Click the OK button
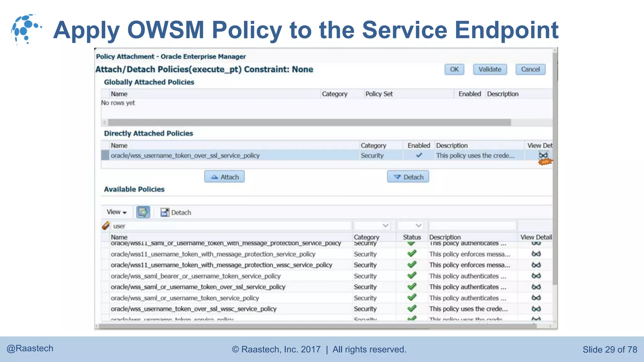Image resolution: width=644 pixels, height=362 pixels. tap(454, 69)
